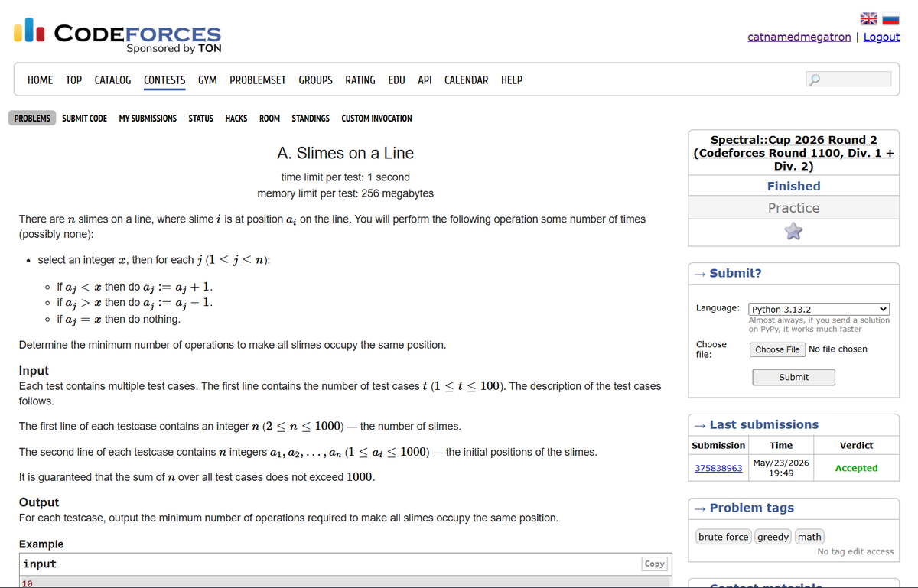Click the brute force problem tag

(724, 537)
